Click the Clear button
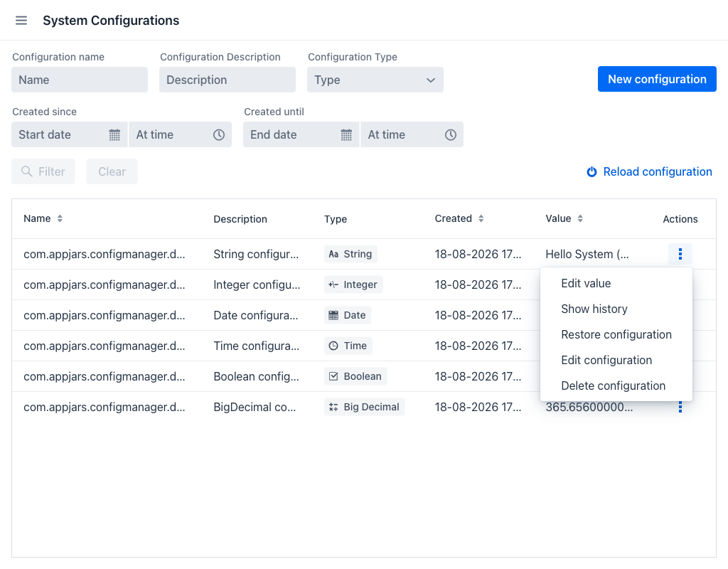The width and height of the screenshot is (728, 569). pos(112,172)
